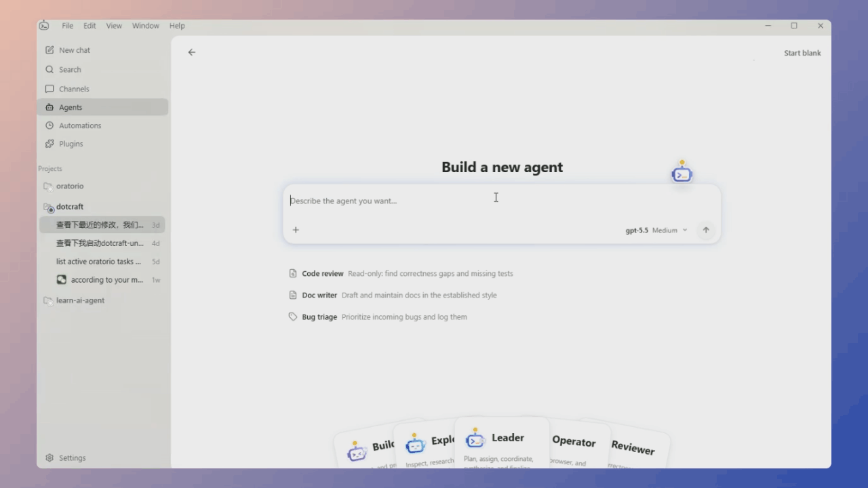This screenshot has width=868, height=488.
Task: Click Start blank
Action: click(x=802, y=53)
